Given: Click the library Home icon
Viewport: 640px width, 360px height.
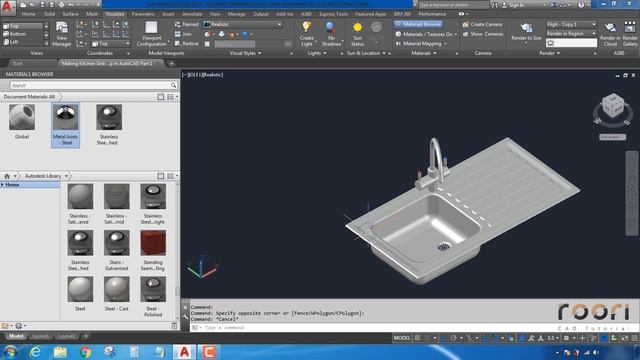Looking at the screenshot, I should click(7, 176).
